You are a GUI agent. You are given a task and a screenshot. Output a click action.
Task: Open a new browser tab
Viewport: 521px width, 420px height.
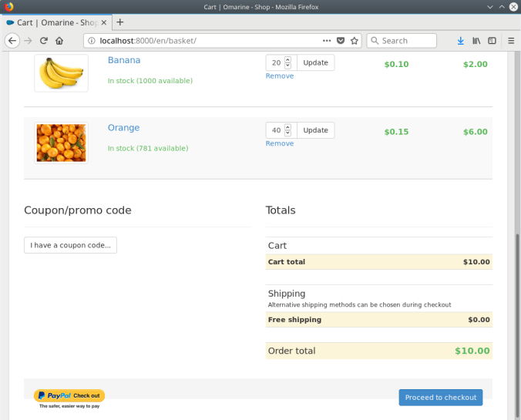pyautogui.click(x=120, y=22)
